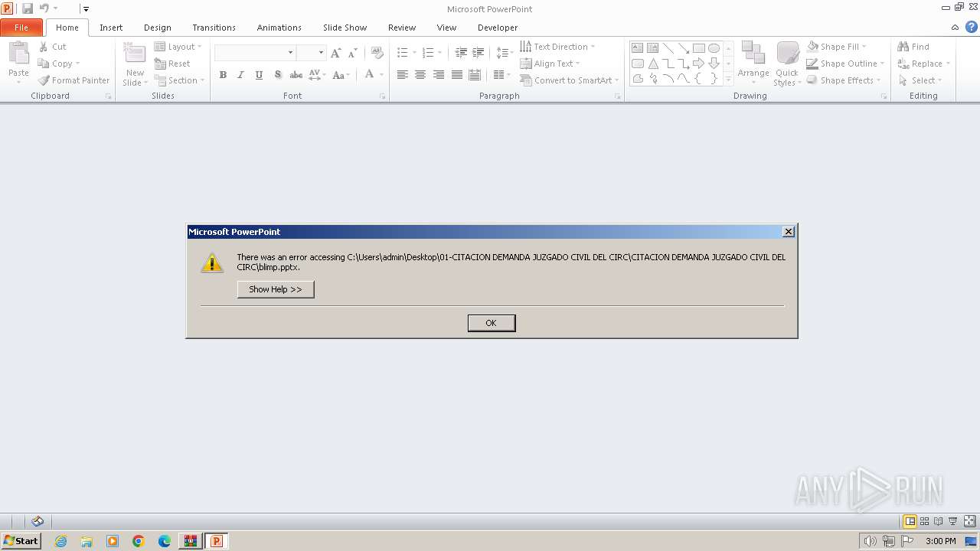Click the PowerPoint taskbar button
This screenshot has width=980, height=551.
[216, 541]
